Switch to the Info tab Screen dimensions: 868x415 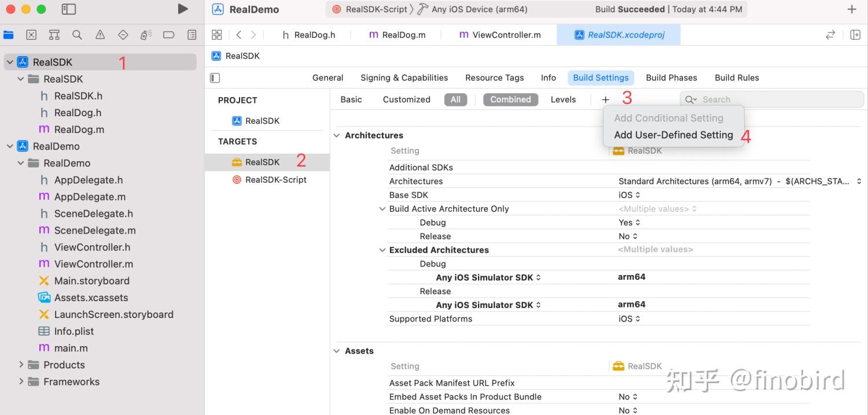point(549,77)
